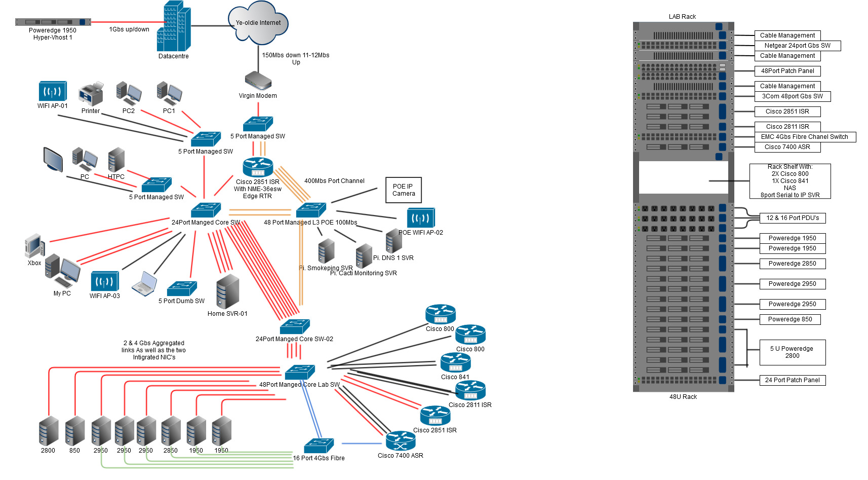Viewport: 868px width, 480px height.
Task: Select the 24 Port Patch Panel label
Action: point(793,380)
